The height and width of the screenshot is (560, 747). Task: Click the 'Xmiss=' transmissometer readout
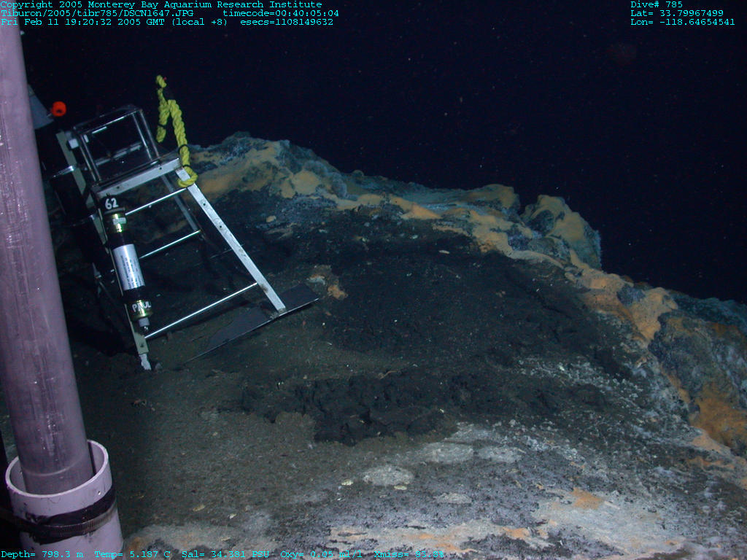[409, 554]
